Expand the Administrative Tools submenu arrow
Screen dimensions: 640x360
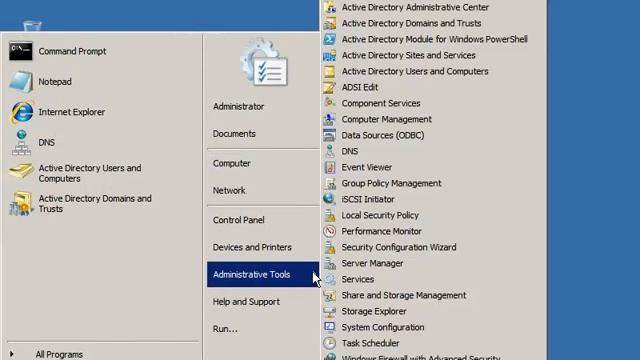click(x=315, y=274)
